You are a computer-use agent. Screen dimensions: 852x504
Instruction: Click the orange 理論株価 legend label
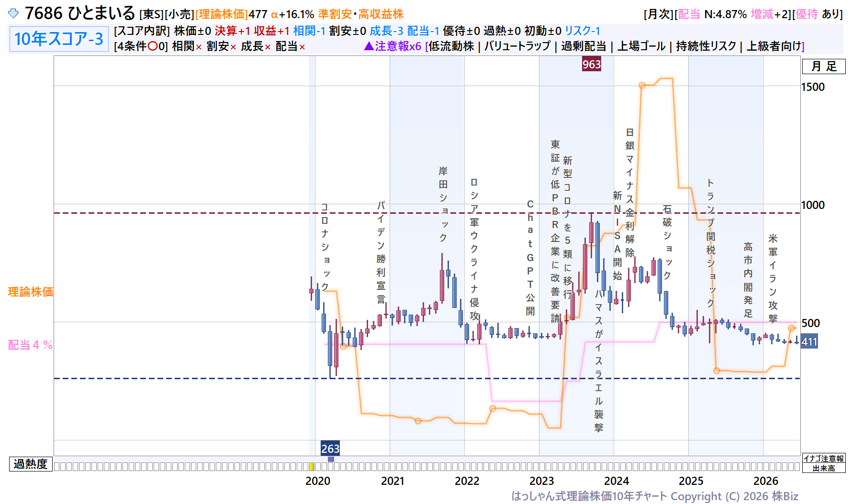(31, 292)
